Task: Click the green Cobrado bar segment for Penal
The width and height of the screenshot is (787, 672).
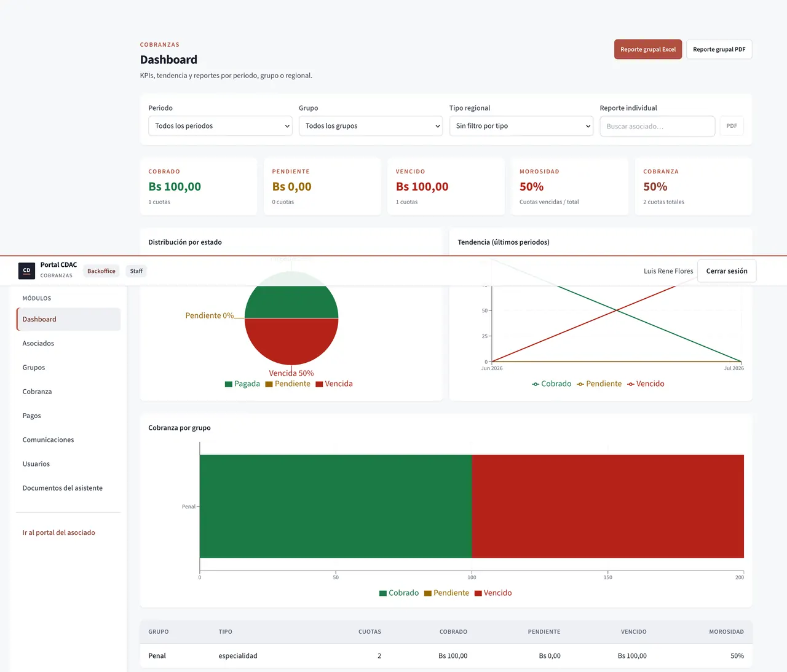Action: 336,507
